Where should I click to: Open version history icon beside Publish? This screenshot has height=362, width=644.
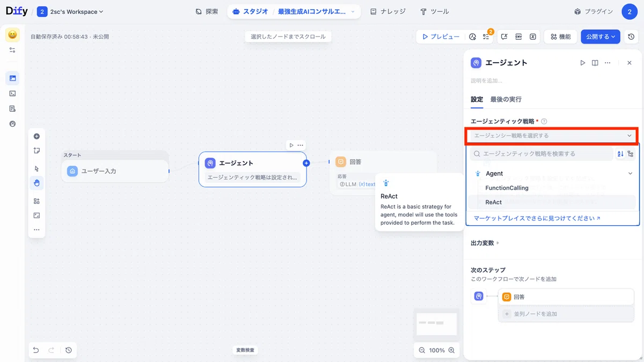coord(631,36)
